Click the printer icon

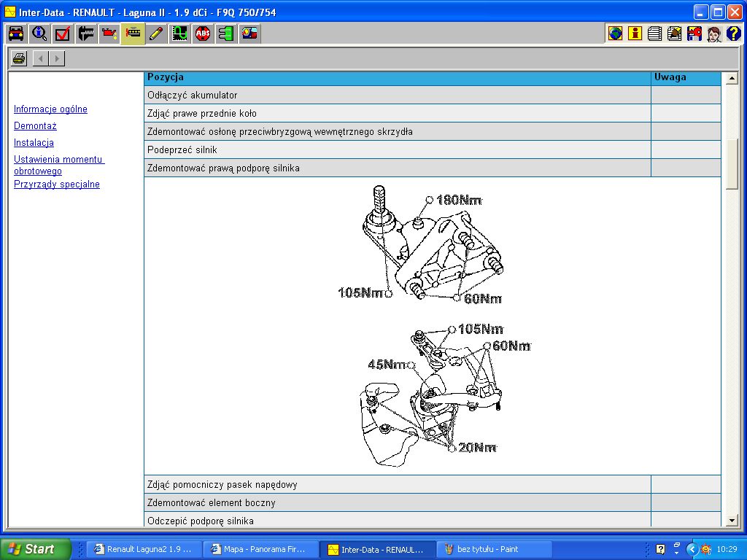click(x=19, y=58)
